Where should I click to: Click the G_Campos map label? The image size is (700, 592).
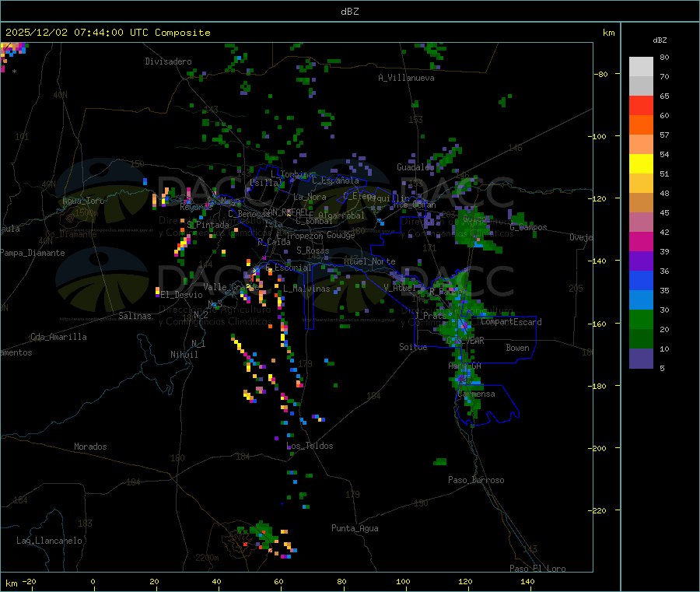[528, 227]
